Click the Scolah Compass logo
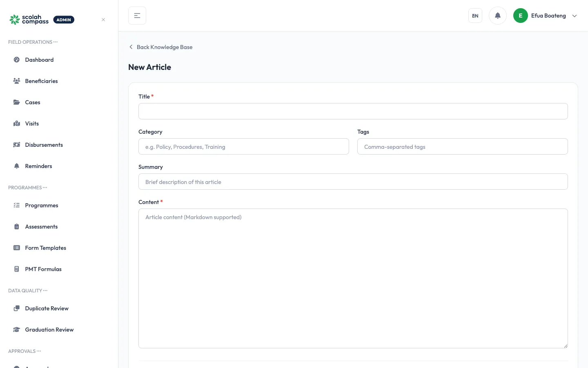The width and height of the screenshot is (588, 368). click(29, 20)
